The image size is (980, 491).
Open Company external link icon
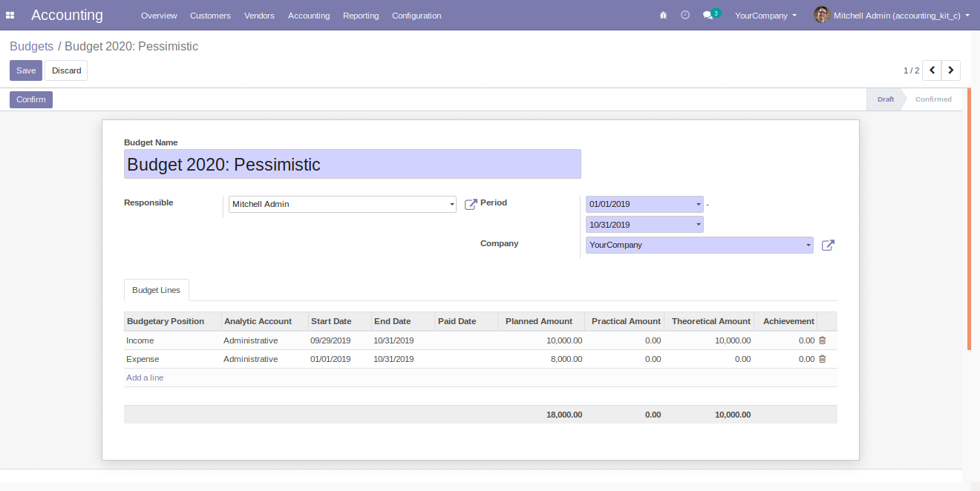coord(828,245)
